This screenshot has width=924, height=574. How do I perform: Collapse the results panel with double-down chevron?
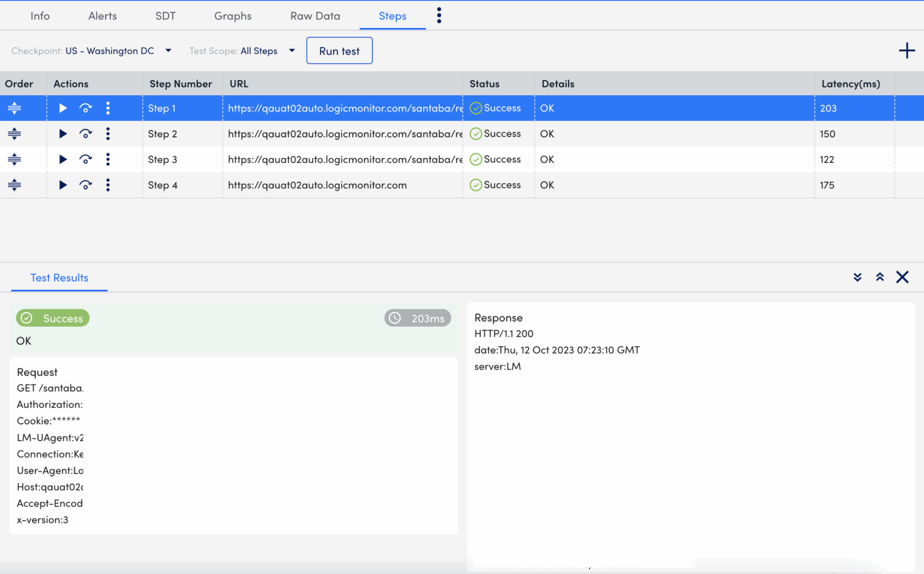coord(858,277)
